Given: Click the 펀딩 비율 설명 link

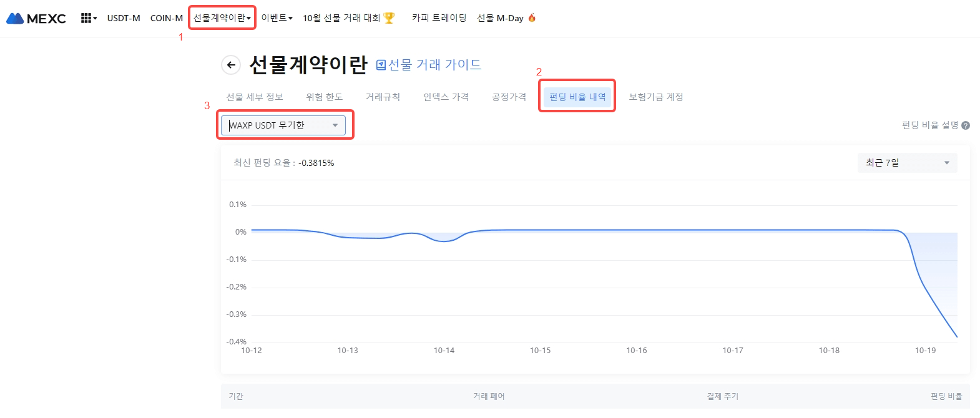Looking at the screenshot, I should (929, 125).
